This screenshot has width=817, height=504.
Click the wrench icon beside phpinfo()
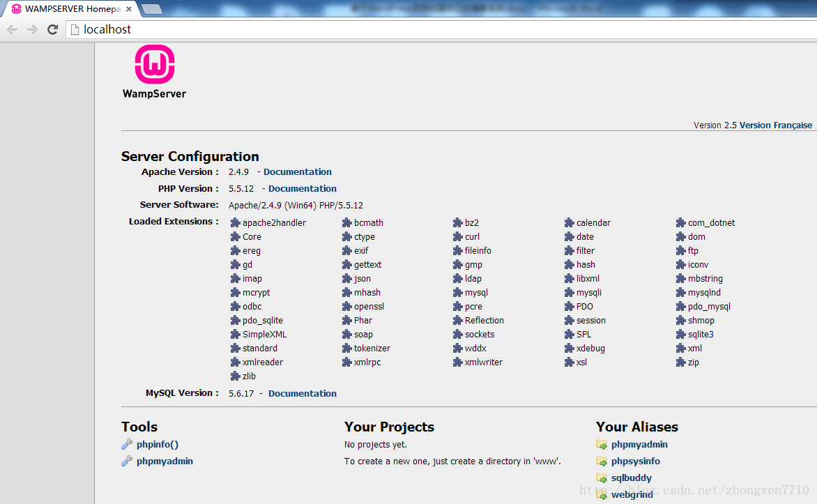127,444
